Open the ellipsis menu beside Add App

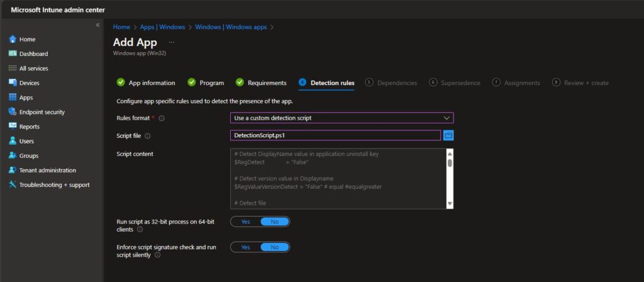click(x=172, y=42)
